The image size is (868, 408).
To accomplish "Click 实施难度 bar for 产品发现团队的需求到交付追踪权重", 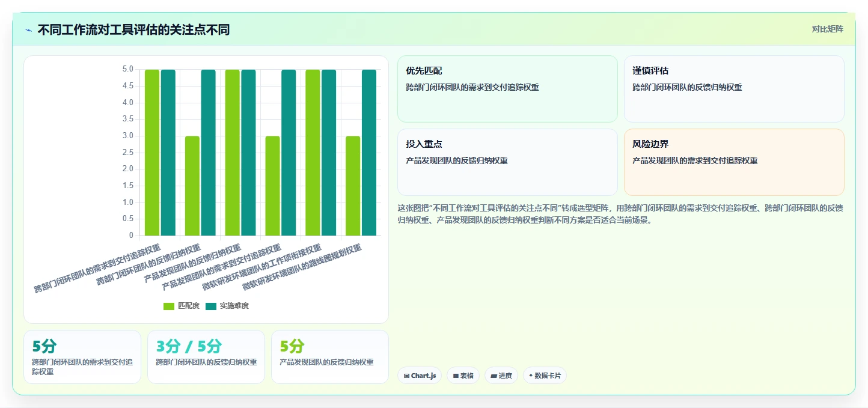I will coord(289,153).
